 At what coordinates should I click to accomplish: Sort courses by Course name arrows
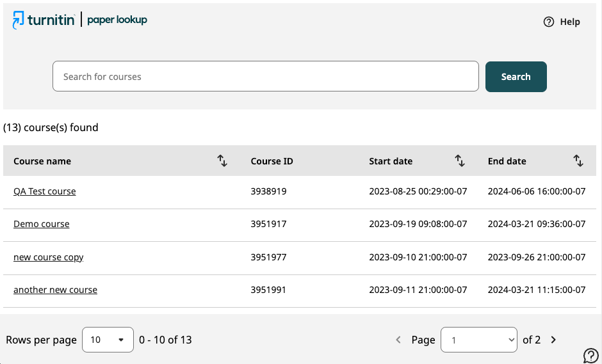coord(222,161)
